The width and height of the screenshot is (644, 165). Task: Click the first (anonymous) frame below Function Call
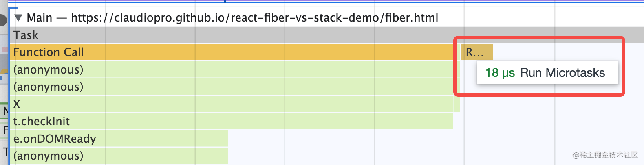click(x=232, y=69)
